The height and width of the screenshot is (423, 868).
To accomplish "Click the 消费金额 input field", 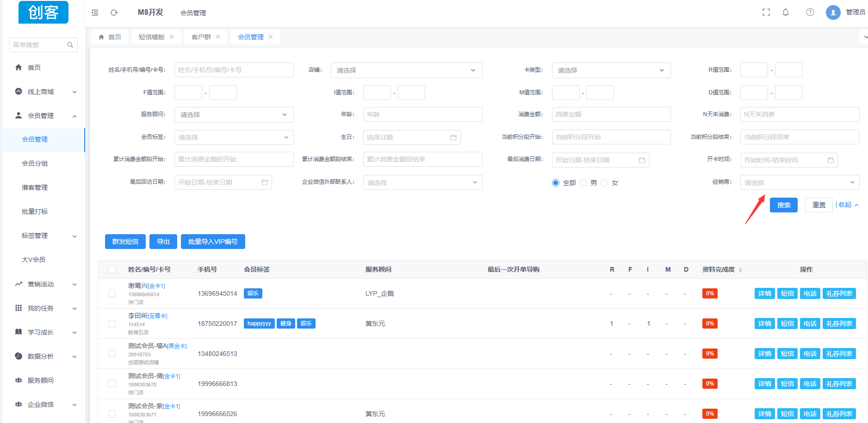I will point(611,114).
